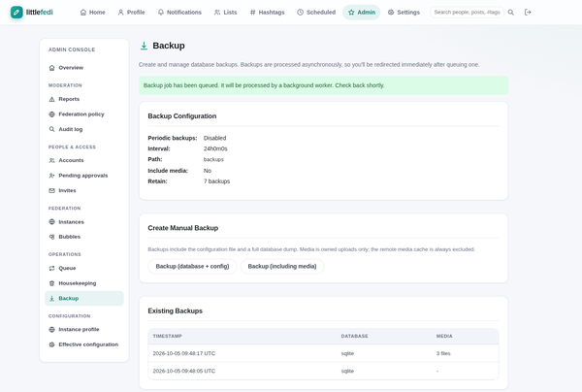Image resolution: width=582 pixels, height=392 pixels.
Task: Click the search magnifier icon
Action: coord(511,13)
